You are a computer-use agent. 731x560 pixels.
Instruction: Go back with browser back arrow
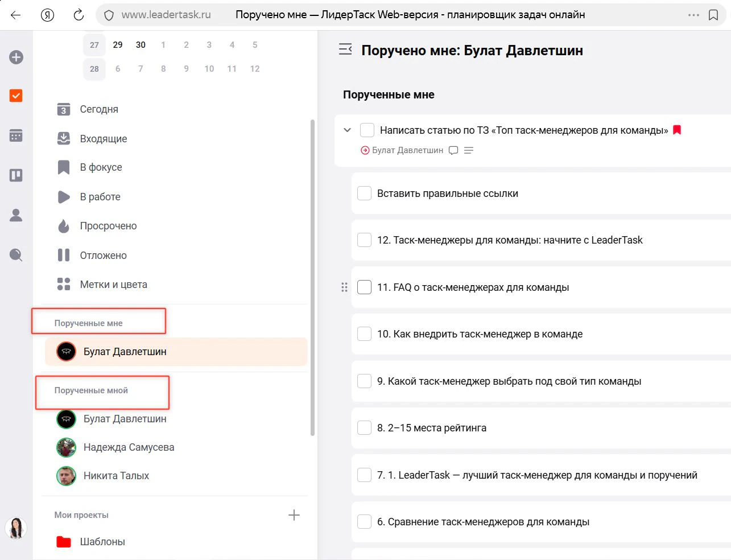[x=15, y=15]
